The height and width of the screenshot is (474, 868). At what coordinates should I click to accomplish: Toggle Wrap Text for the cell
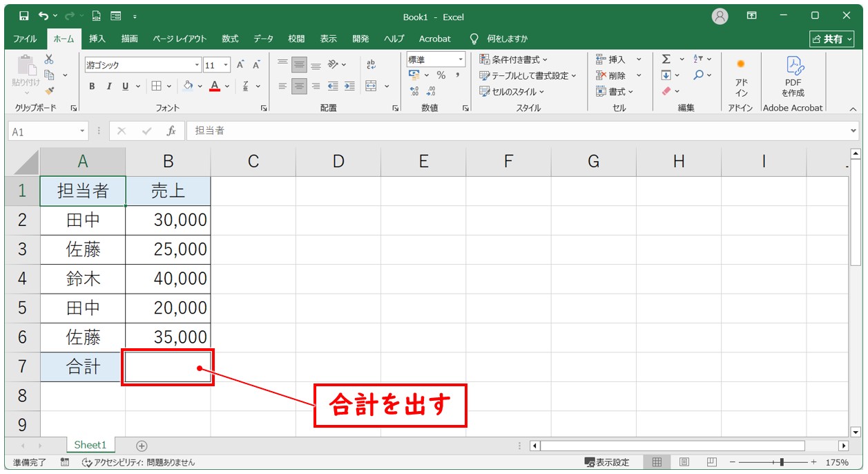371,65
